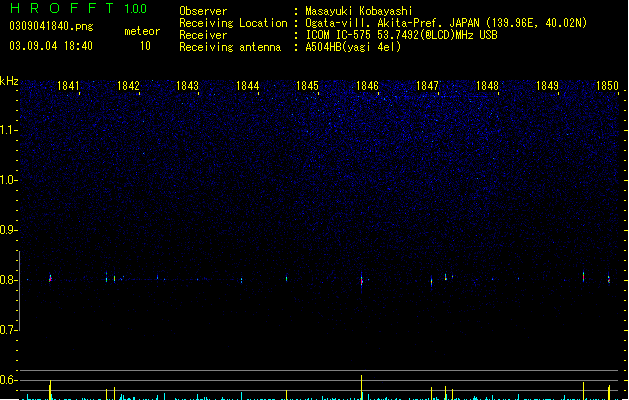Click the 1846 time axis label

(367, 86)
